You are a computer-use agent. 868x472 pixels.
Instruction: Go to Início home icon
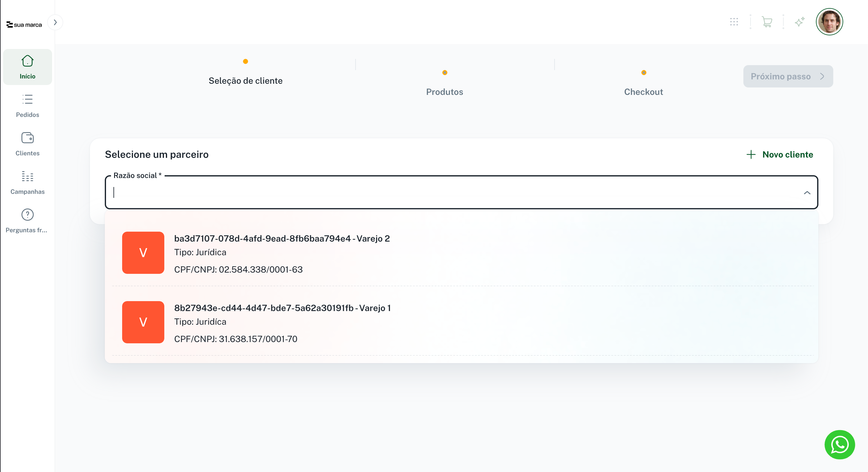point(27,67)
